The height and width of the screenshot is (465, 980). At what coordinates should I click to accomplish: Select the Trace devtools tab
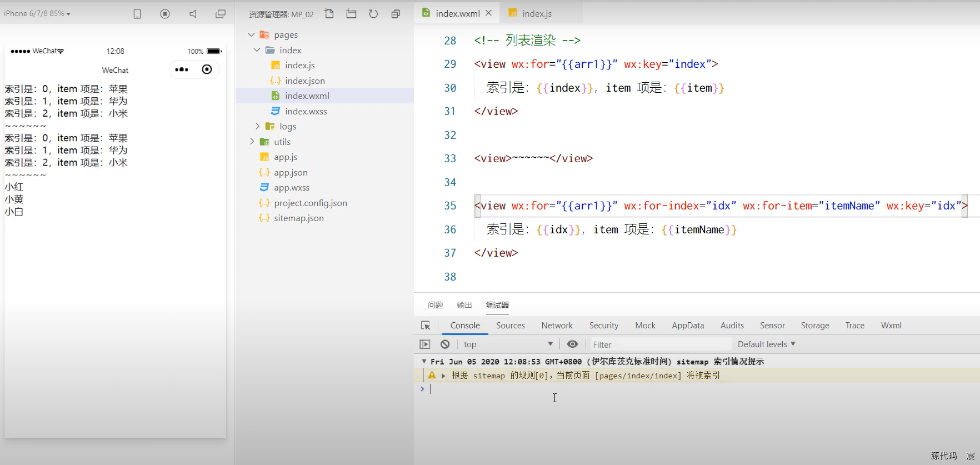pos(855,326)
